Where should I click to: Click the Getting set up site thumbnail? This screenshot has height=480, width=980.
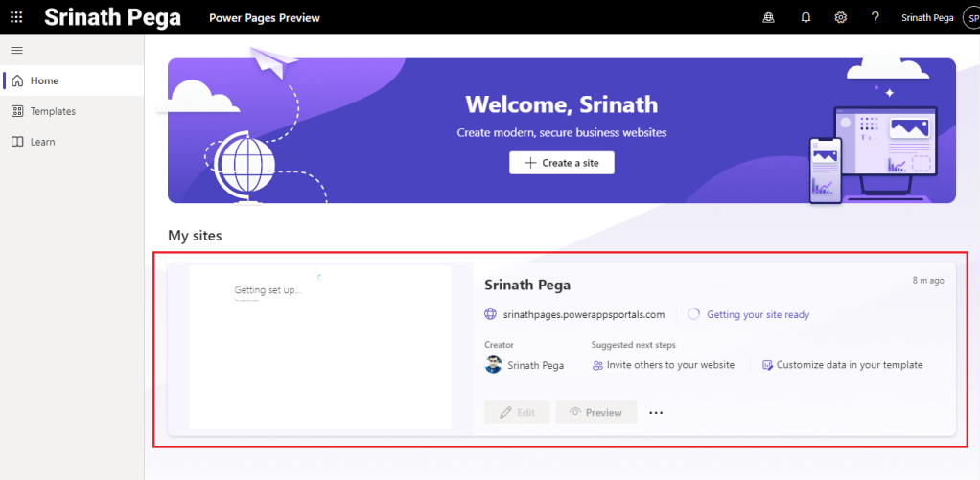pos(319,348)
